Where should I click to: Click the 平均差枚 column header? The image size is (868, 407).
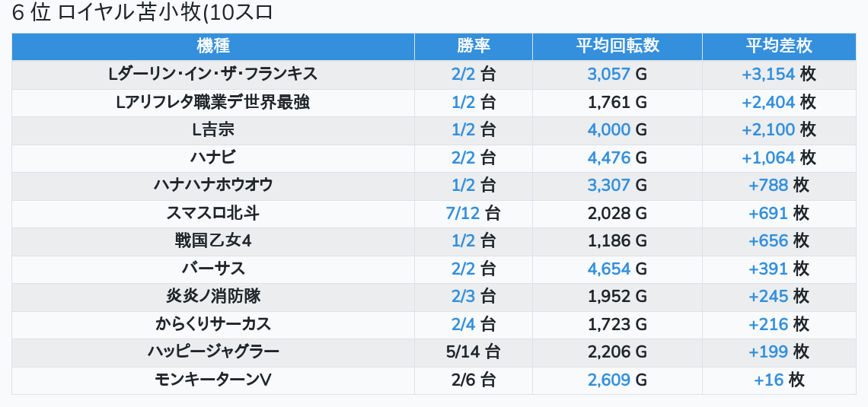coord(779,46)
